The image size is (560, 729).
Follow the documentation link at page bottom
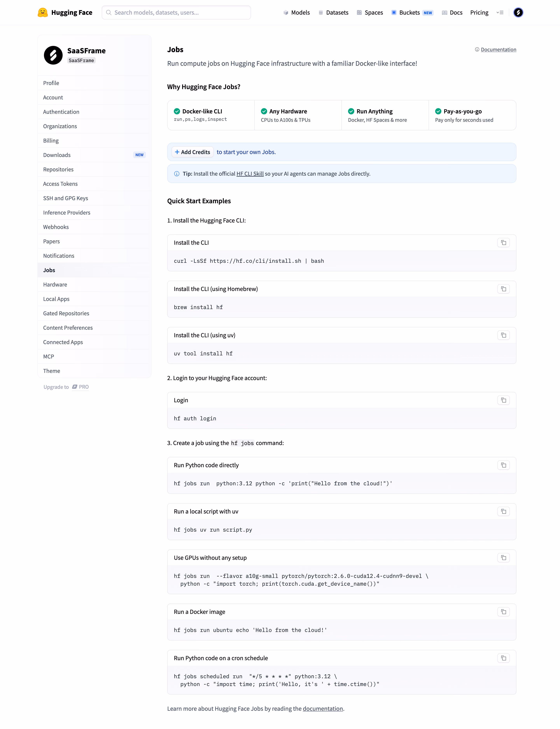pos(323,709)
